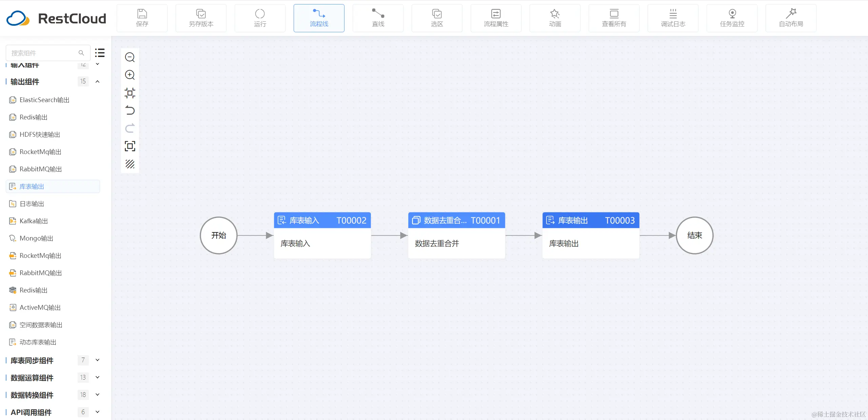
Task: Click the 运行 run toolbar button
Action: 260,18
